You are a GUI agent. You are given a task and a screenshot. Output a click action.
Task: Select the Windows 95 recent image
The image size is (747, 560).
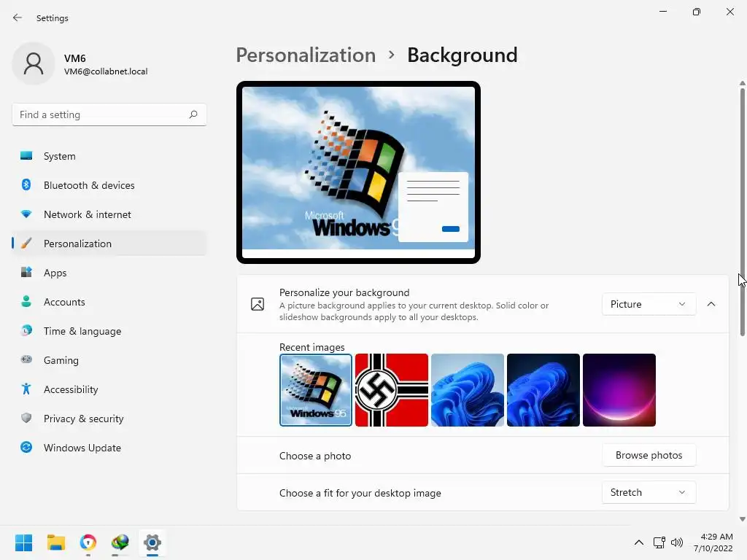pos(315,389)
